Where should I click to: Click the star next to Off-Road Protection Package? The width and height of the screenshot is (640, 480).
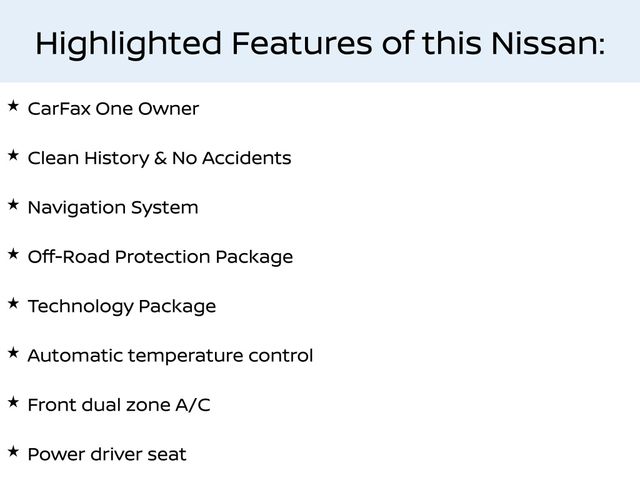pyautogui.click(x=12, y=254)
